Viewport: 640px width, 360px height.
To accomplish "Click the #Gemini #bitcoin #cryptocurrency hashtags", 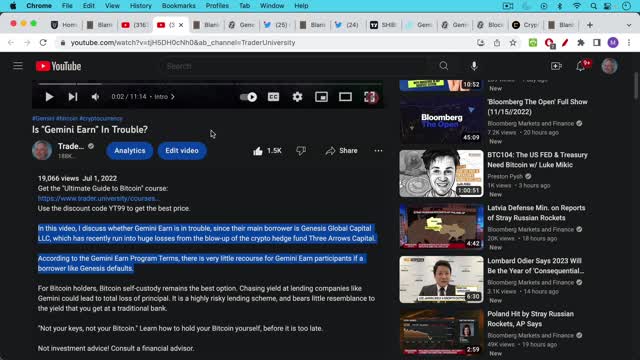I will 77,118.
